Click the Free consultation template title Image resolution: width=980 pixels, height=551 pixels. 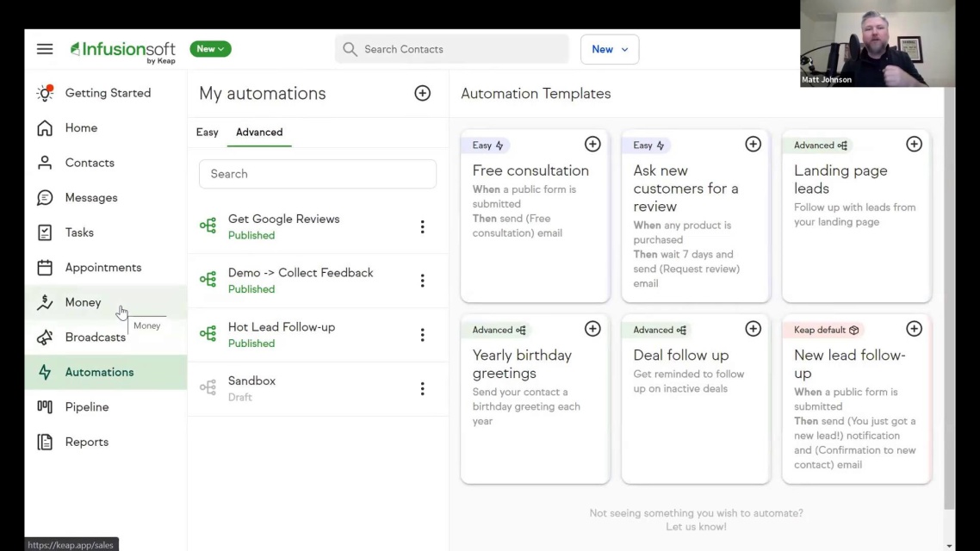coord(530,170)
